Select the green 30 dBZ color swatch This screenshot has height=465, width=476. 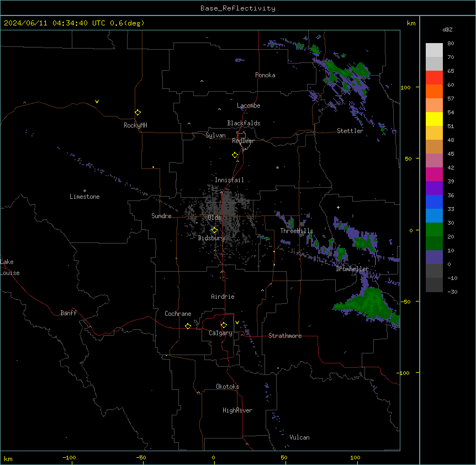click(x=434, y=230)
